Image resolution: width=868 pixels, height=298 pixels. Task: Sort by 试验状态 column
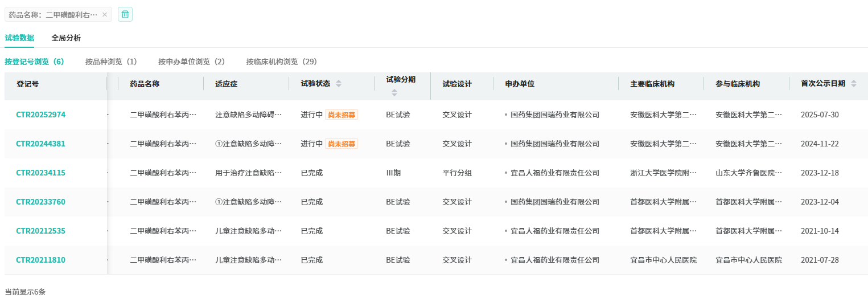(x=339, y=84)
